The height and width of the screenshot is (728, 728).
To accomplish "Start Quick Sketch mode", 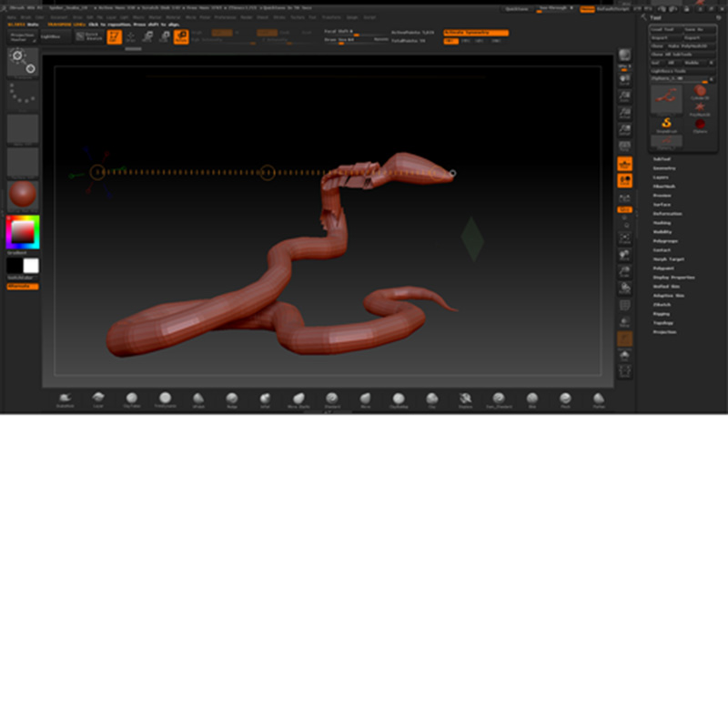I will [x=88, y=36].
